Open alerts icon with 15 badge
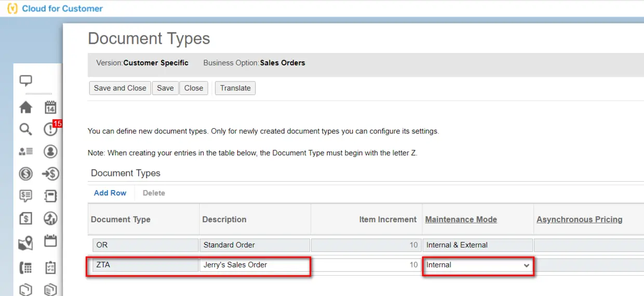This screenshot has width=644, height=296. 51,129
